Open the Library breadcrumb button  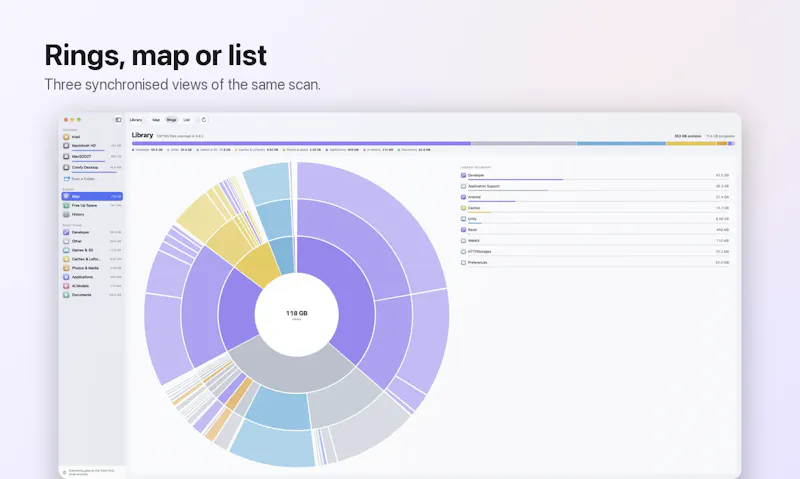tap(136, 120)
